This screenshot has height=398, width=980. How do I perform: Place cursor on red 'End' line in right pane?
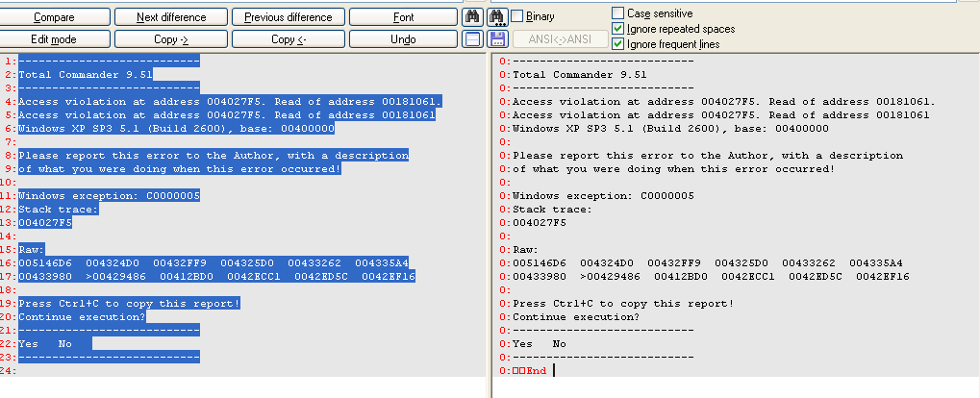529,370
